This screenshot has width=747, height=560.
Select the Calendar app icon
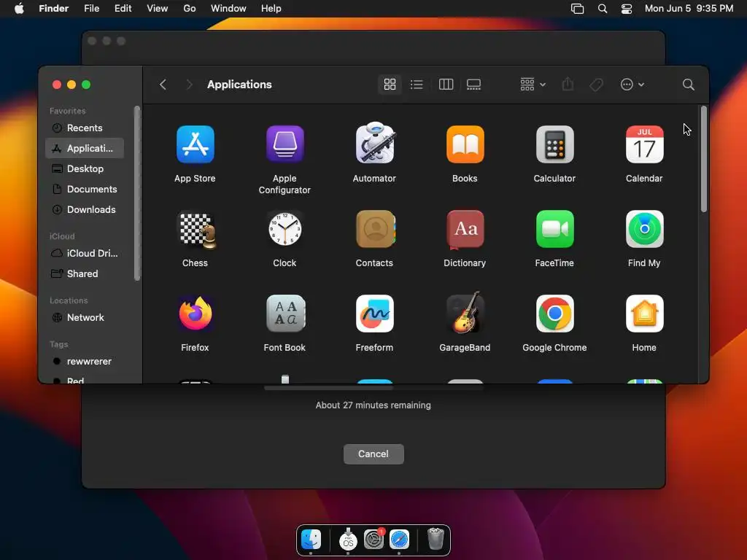coord(644,144)
